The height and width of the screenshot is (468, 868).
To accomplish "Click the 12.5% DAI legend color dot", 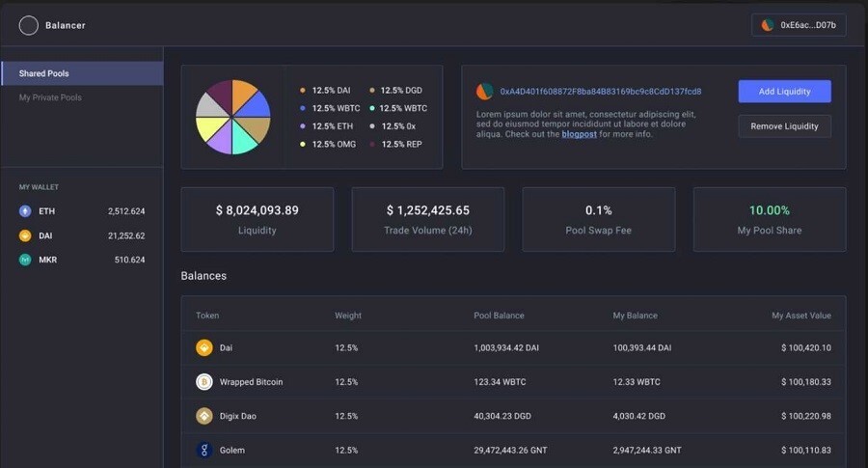I will click(x=302, y=91).
